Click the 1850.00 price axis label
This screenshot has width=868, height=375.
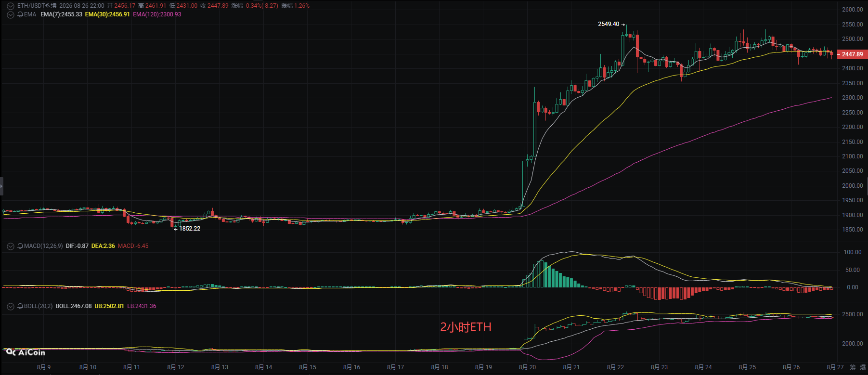pyautogui.click(x=853, y=230)
